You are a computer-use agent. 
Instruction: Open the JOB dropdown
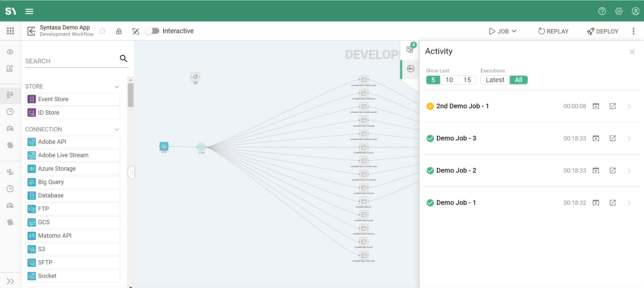503,31
